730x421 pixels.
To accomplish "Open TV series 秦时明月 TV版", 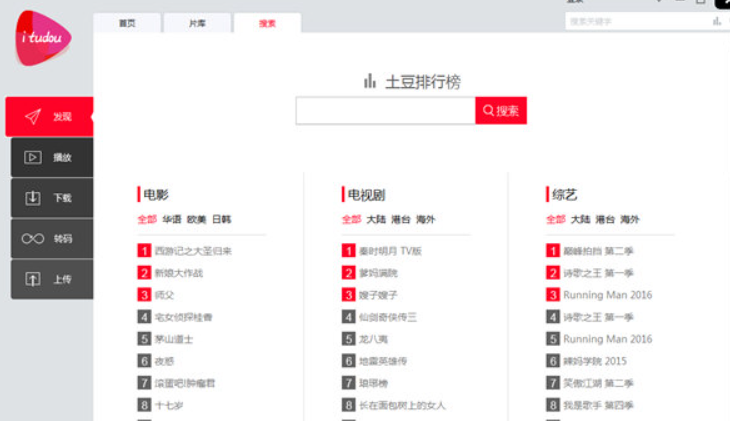I will click(390, 251).
